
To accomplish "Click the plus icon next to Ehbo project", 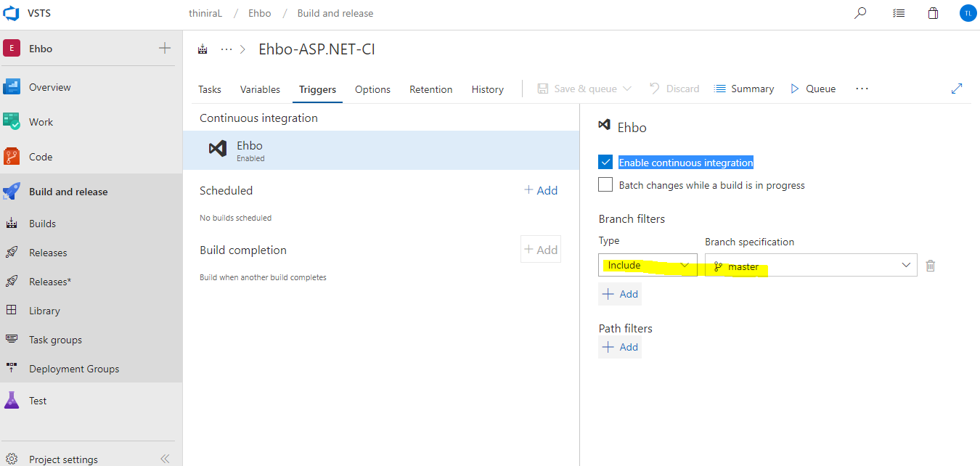I will pos(165,48).
